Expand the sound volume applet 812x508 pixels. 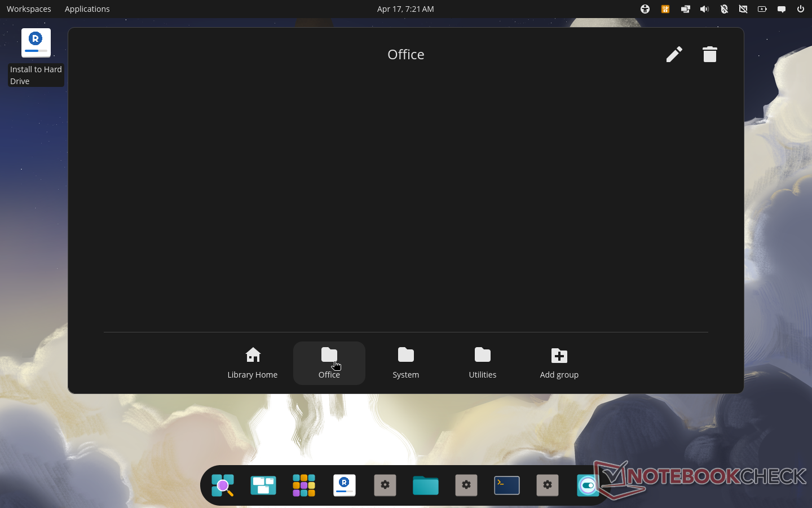[704, 9]
